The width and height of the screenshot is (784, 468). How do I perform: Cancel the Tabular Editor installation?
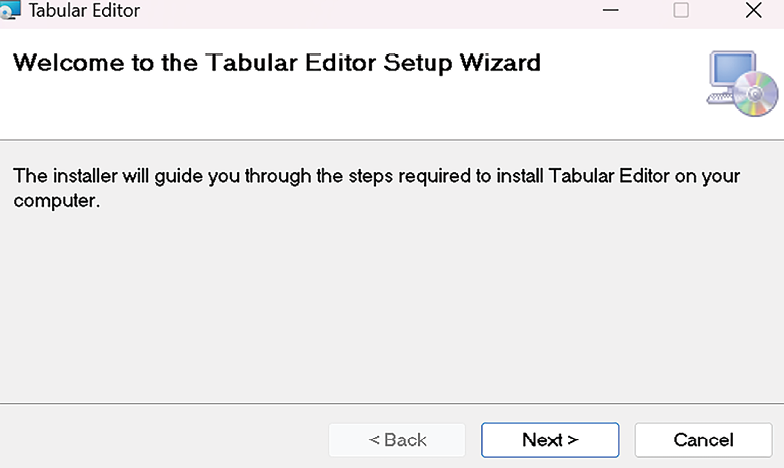click(x=703, y=440)
